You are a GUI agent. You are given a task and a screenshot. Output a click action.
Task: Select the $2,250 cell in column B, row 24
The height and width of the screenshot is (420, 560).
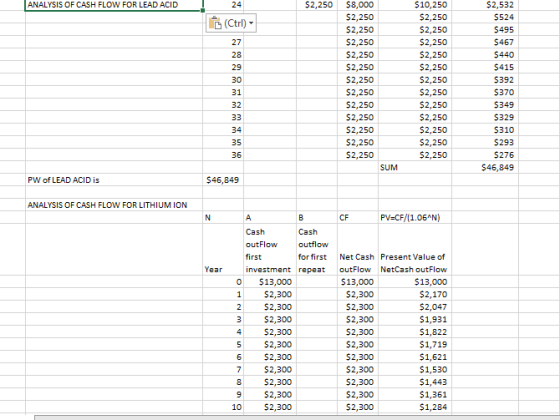point(317,5)
